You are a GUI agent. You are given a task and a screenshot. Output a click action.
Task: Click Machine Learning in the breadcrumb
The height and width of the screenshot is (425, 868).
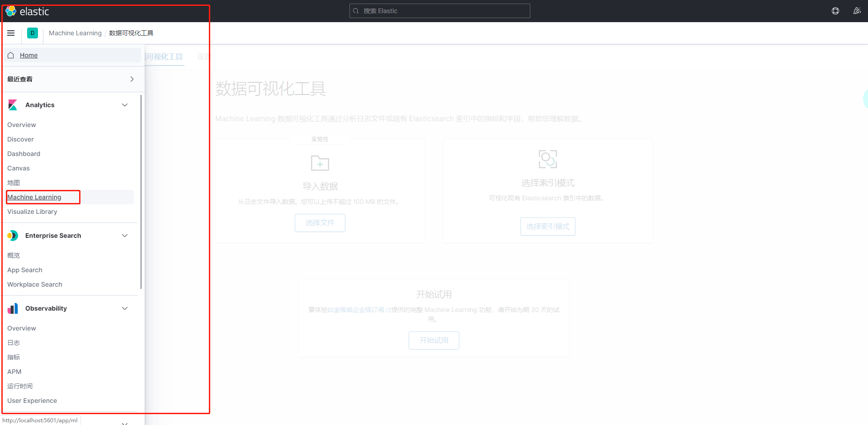(75, 33)
